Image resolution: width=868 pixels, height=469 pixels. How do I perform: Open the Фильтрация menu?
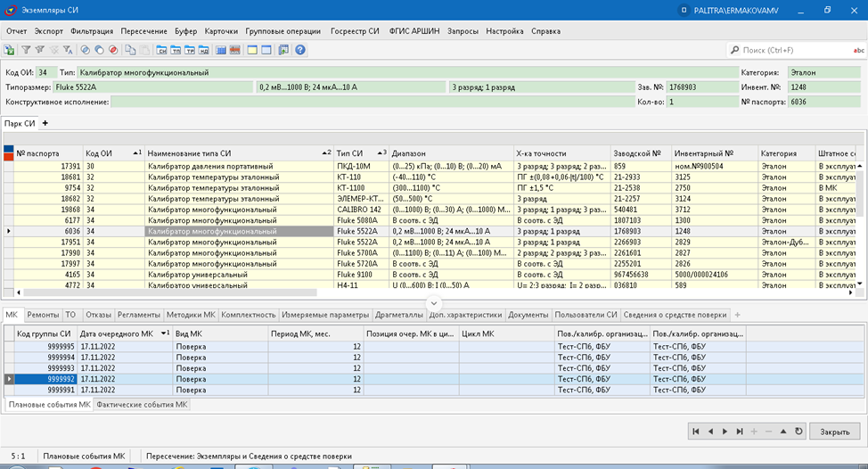pyautogui.click(x=92, y=31)
